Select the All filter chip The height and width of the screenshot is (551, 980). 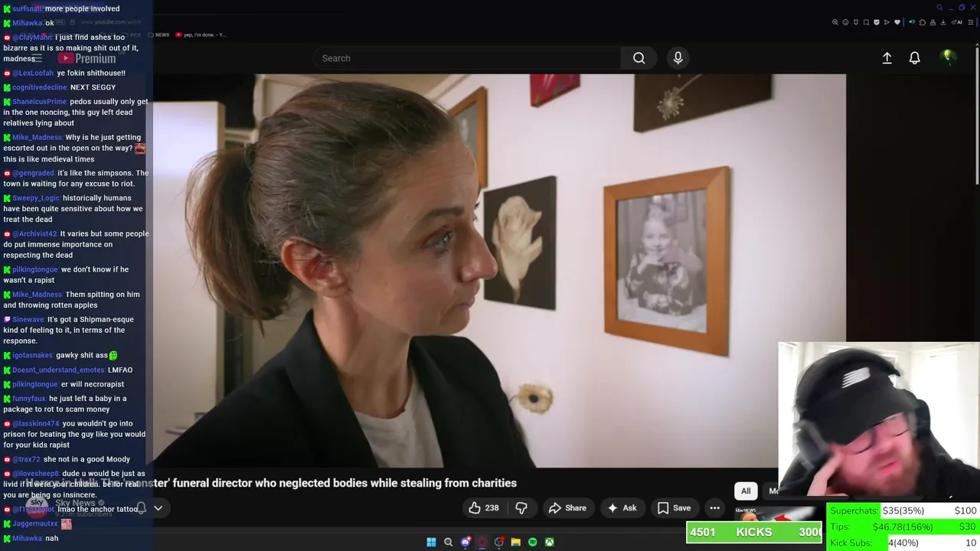coord(746,491)
